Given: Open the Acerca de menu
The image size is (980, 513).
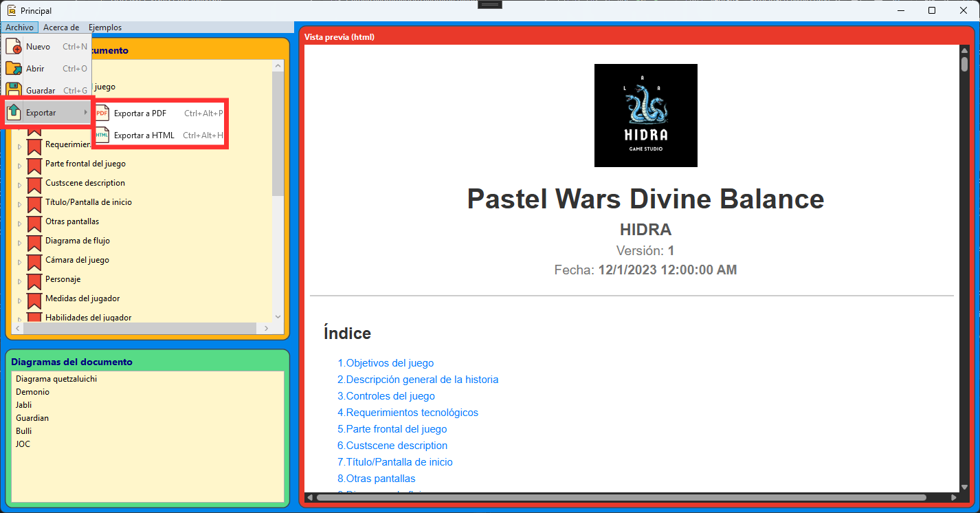Looking at the screenshot, I should [x=60, y=28].
